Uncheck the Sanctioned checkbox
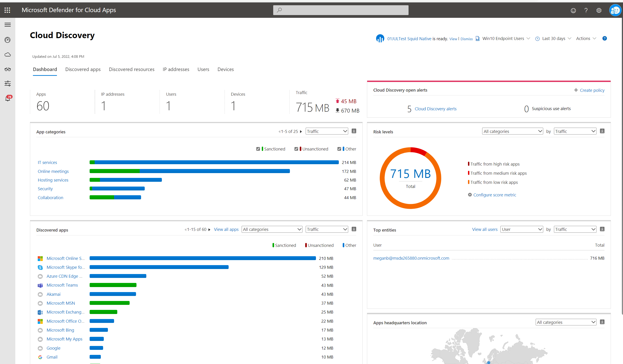 click(258, 149)
